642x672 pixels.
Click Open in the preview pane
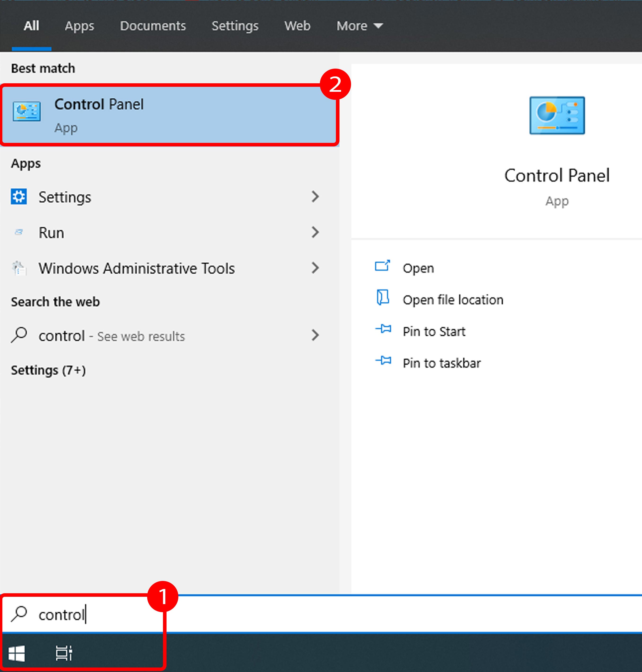(418, 268)
